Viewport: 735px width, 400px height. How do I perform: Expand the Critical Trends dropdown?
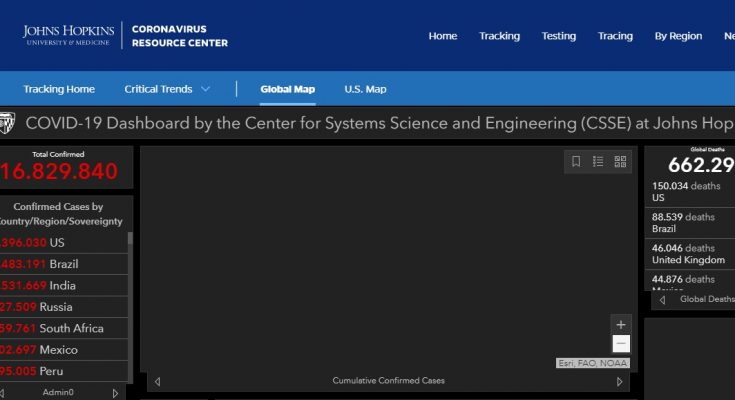coord(167,89)
